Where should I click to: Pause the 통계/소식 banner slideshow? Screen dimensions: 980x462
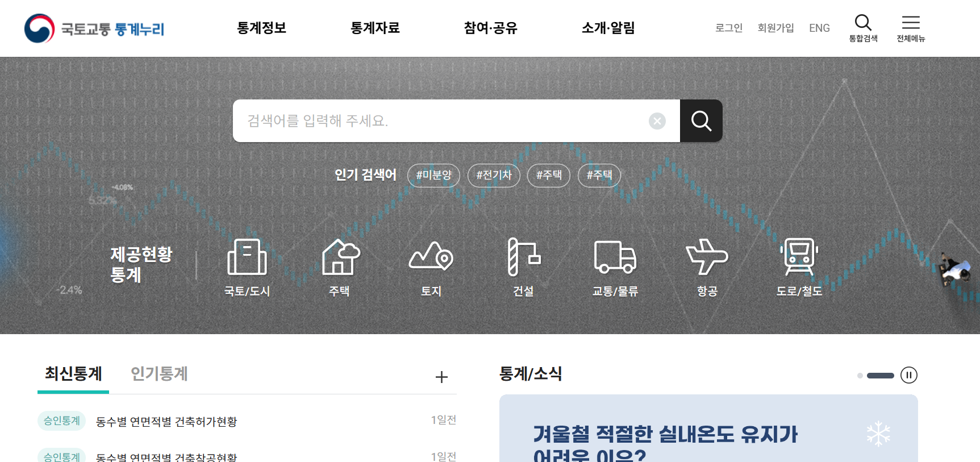click(x=909, y=375)
